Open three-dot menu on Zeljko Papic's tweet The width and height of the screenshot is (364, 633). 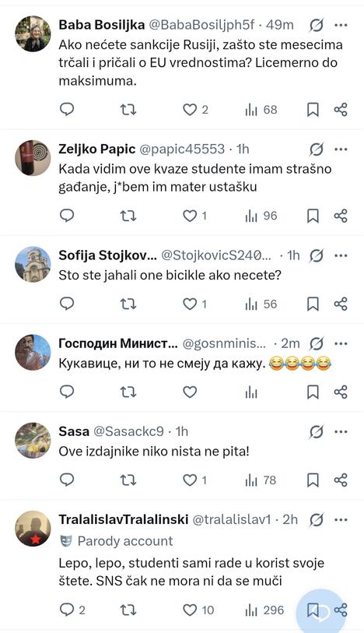(341, 149)
